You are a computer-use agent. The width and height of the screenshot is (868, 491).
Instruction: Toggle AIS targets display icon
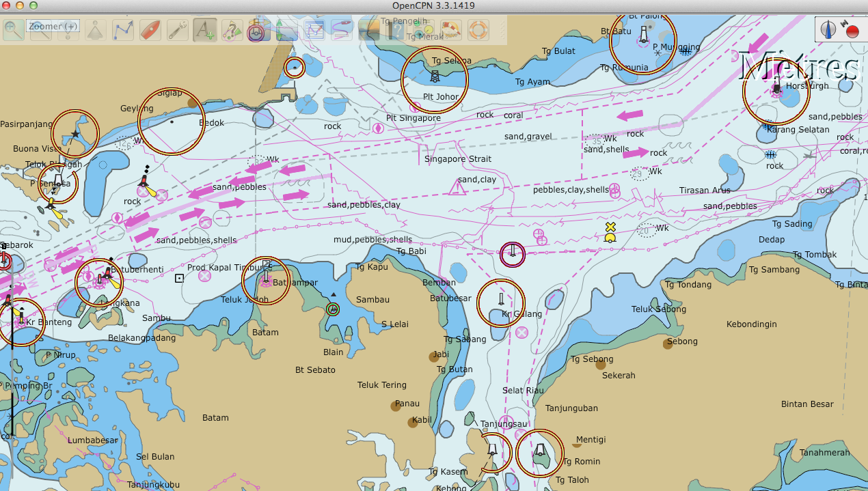(x=232, y=30)
